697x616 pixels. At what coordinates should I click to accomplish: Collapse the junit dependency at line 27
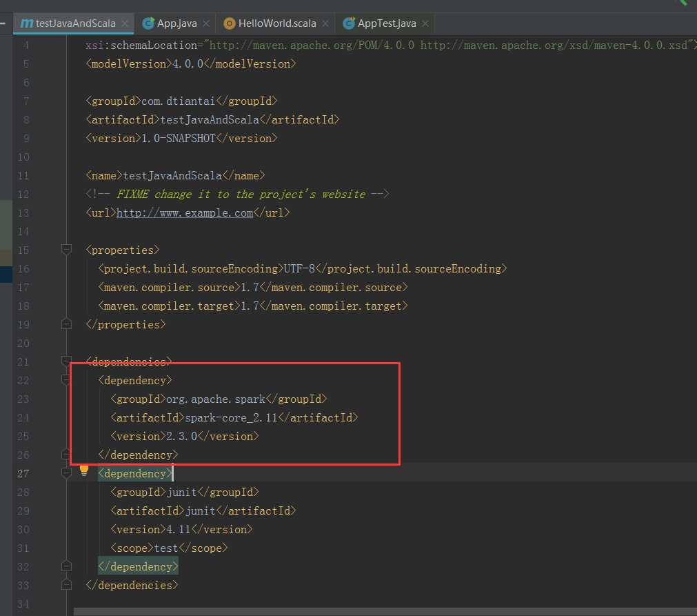click(67, 473)
